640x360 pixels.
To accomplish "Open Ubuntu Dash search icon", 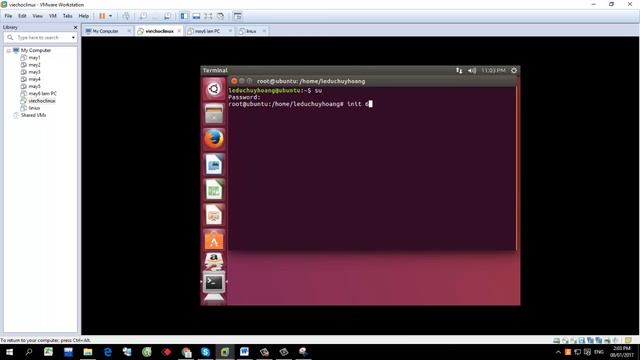I will tap(213, 89).
